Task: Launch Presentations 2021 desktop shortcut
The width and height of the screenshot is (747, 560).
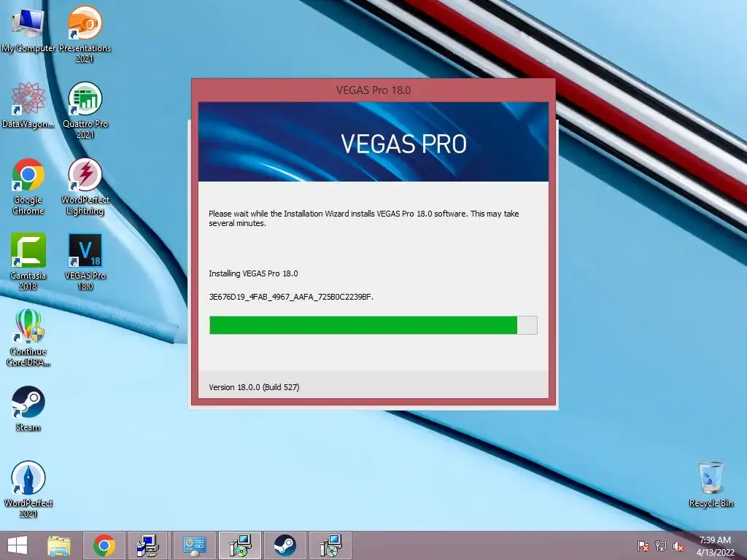Action: (85, 34)
